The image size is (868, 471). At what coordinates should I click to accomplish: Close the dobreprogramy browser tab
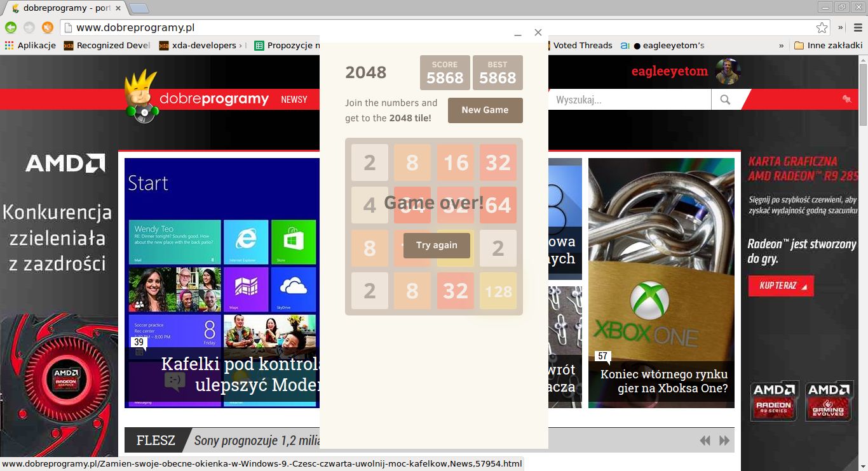118,8
